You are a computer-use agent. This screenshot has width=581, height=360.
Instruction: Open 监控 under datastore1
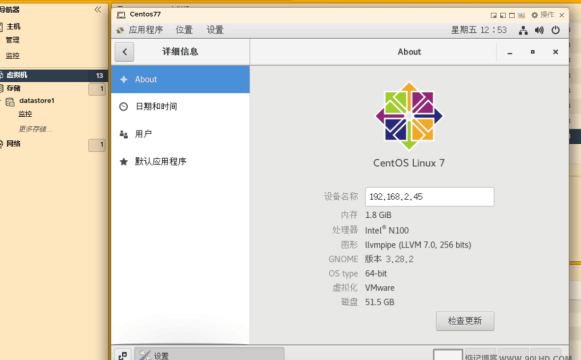click(x=25, y=114)
